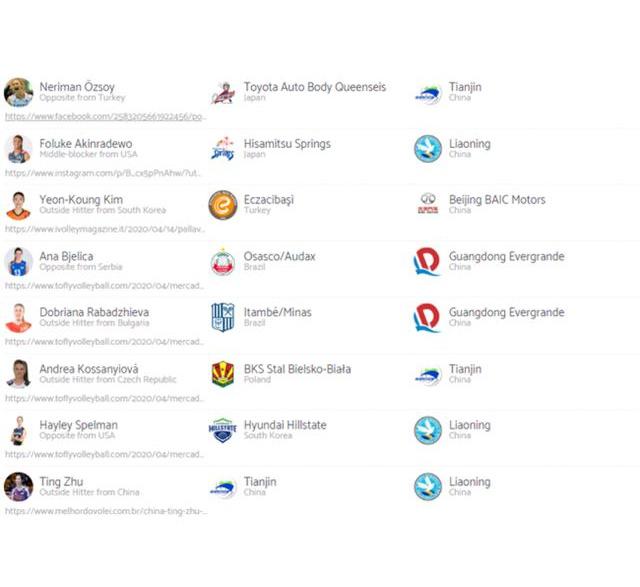Screen dimensions: 640x587
Task: Click Yeon-Koung Kim's profile picture
Action: click(x=18, y=205)
